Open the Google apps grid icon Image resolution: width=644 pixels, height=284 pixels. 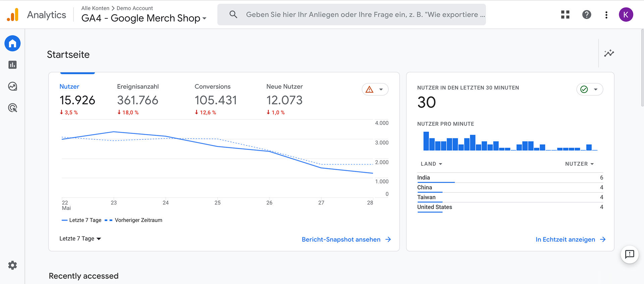tap(565, 14)
